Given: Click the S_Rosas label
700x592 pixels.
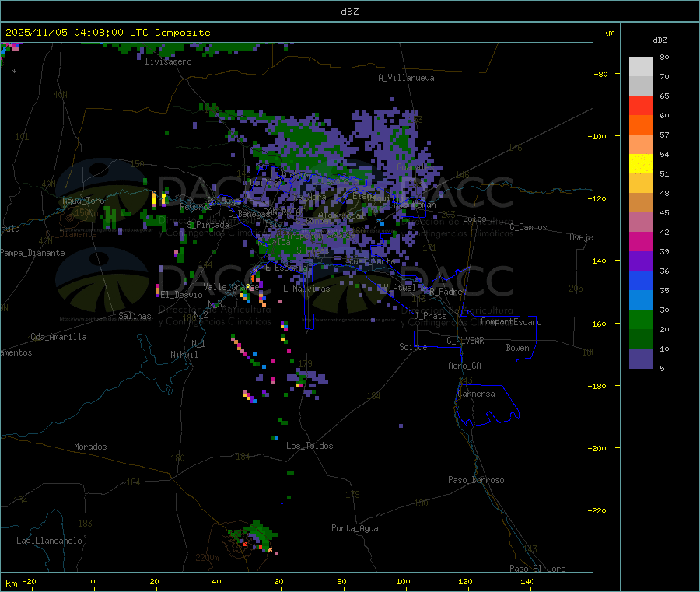Looking at the screenshot, I should pos(313,250).
